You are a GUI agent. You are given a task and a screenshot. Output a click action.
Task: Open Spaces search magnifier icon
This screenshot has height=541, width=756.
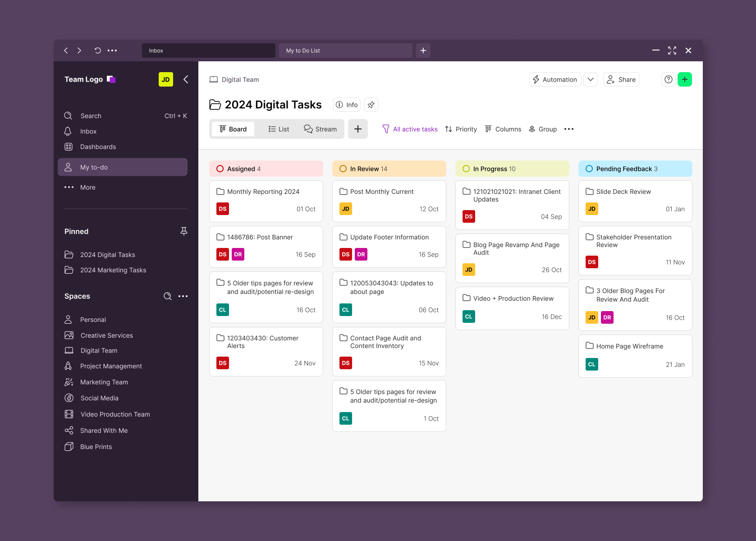[167, 296]
